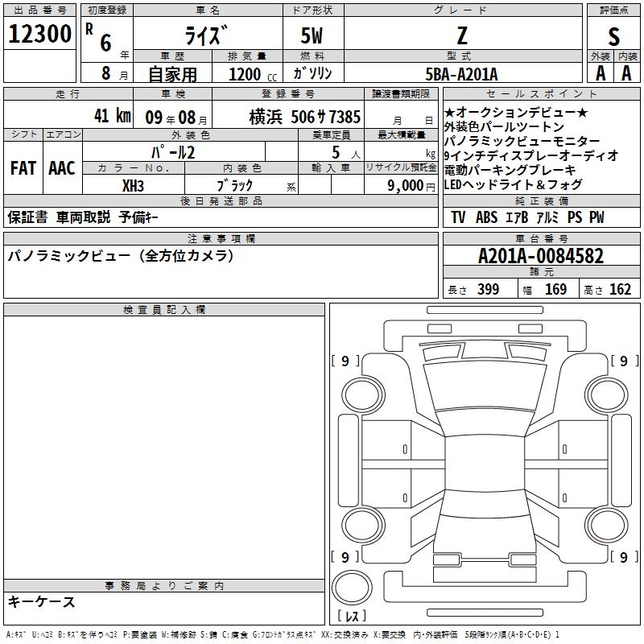The width and height of the screenshot is (644, 644).
Task: Select the car name ライズ field
Action: pyautogui.click(x=206, y=35)
